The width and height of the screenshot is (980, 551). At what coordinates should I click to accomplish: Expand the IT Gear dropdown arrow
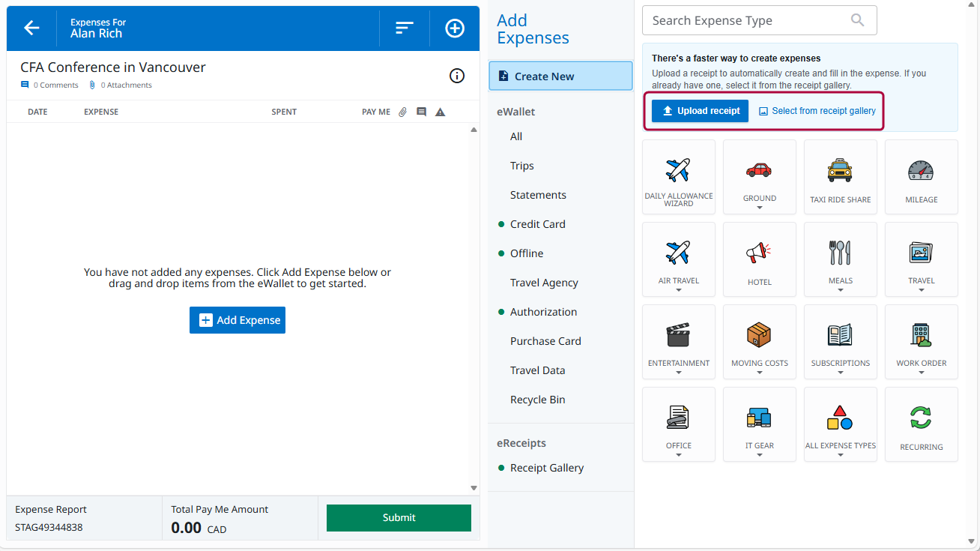pos(759,456)
